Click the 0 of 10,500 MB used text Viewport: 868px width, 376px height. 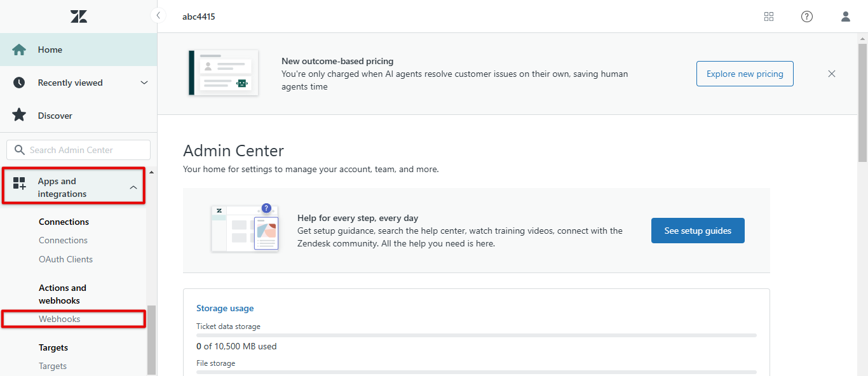[236, 346]
